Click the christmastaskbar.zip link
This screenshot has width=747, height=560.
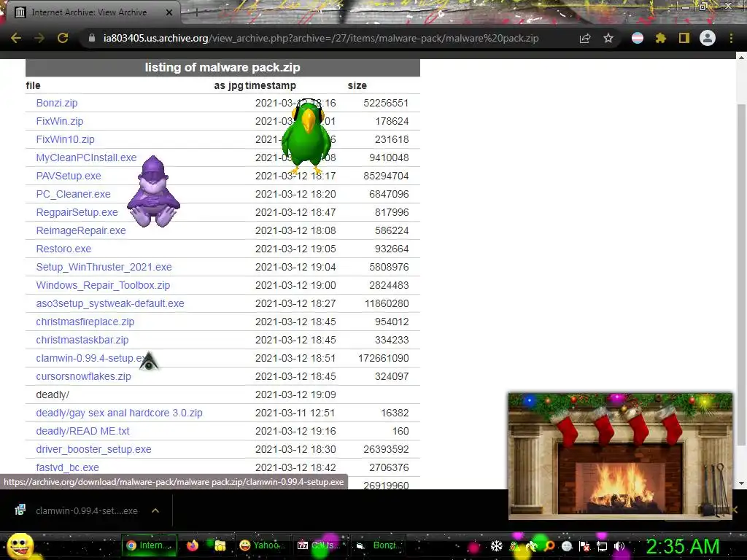[82, 340]
